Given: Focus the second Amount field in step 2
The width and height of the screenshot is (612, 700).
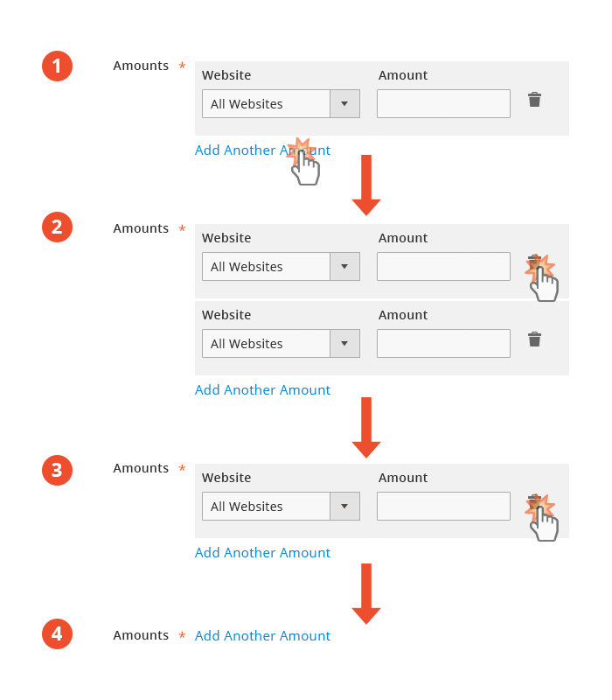Looking at the screenshot, I should [x=443, y=343].
